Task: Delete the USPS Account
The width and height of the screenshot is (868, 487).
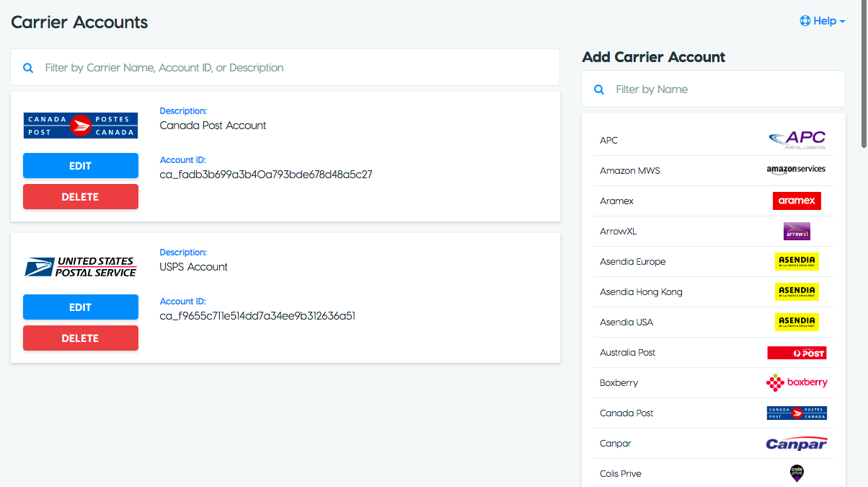Action: coord(81,338)
